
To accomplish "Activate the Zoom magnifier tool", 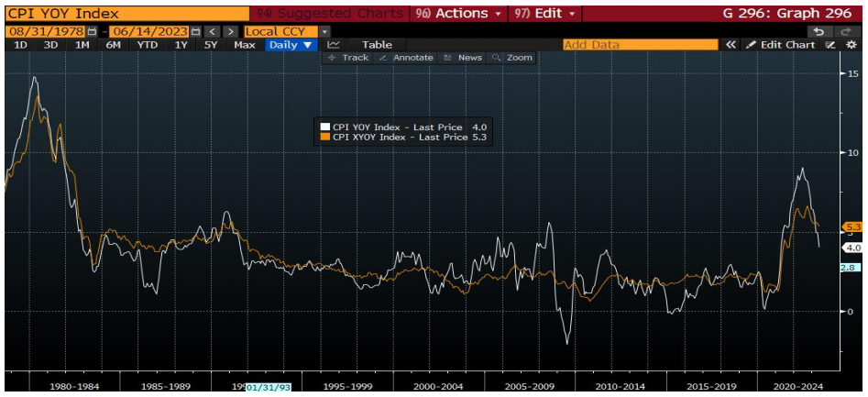I will click(x=512, y=57).
